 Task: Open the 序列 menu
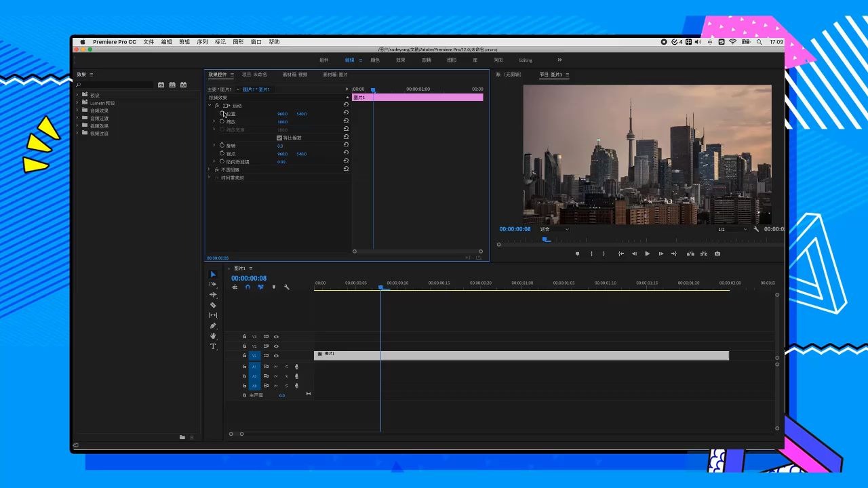(202, 42)
